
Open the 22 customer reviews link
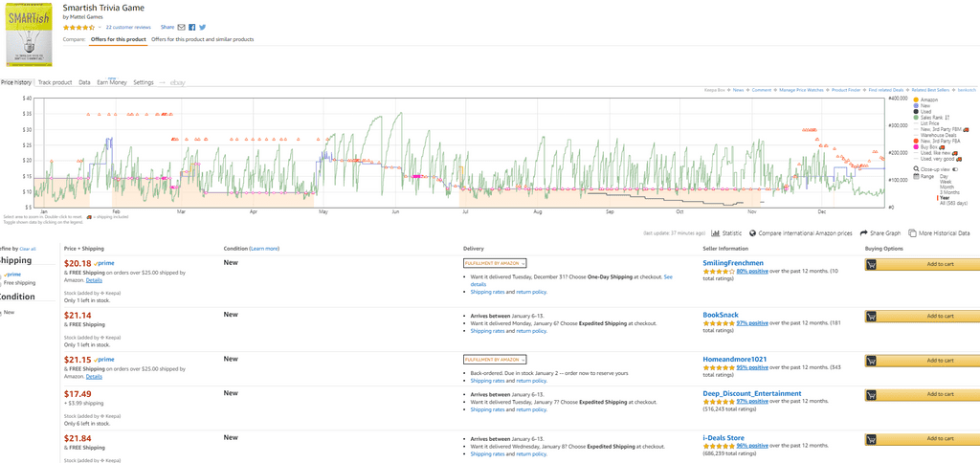coord(128,28)
